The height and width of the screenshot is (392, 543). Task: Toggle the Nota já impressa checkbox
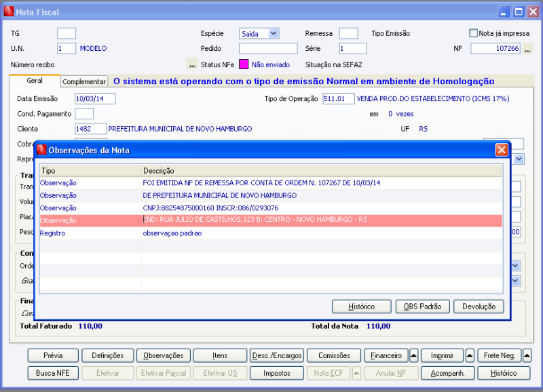click(x=473, y=33)
